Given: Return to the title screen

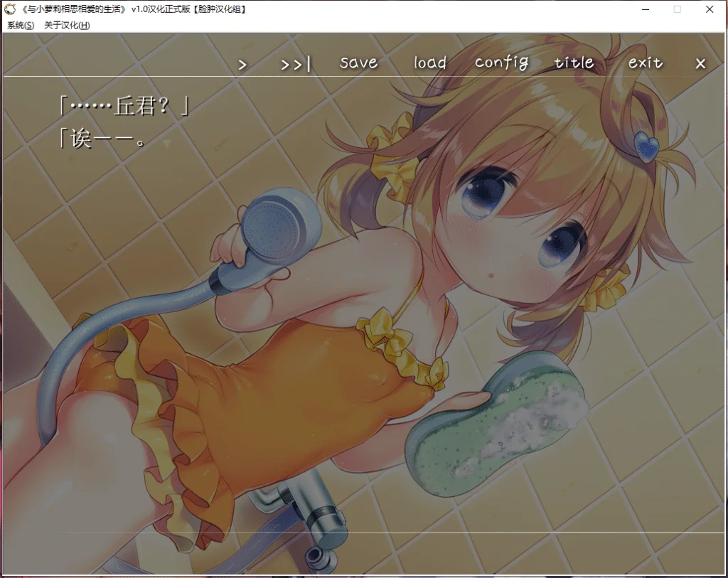Looking at the screenshot, I should (574, 63).
